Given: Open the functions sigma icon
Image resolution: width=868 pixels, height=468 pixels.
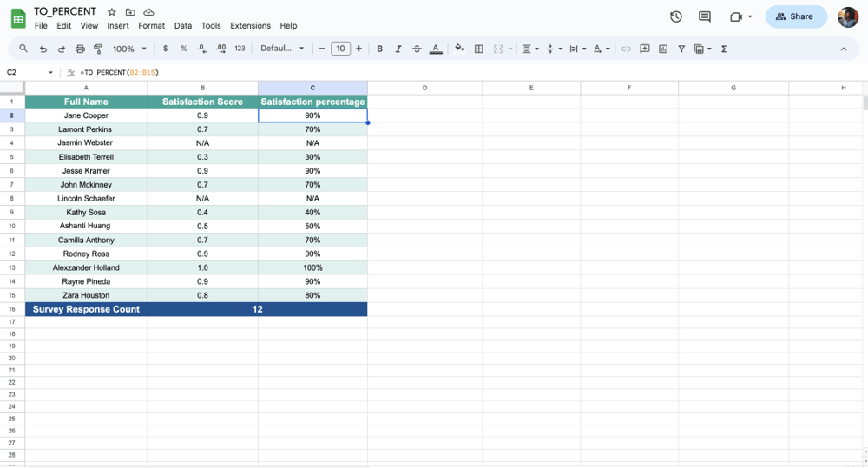Looking at the screenshot, I should click(724, 49).
